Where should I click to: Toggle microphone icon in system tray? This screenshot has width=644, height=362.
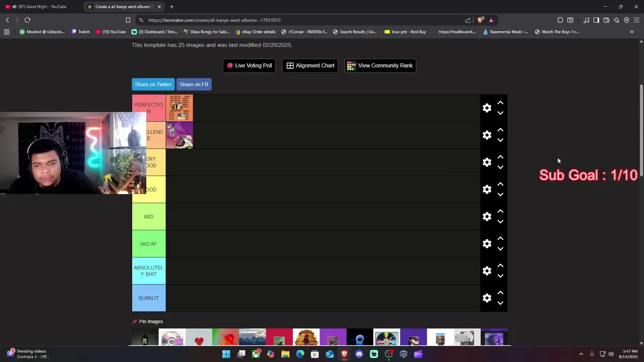[592, 354]
